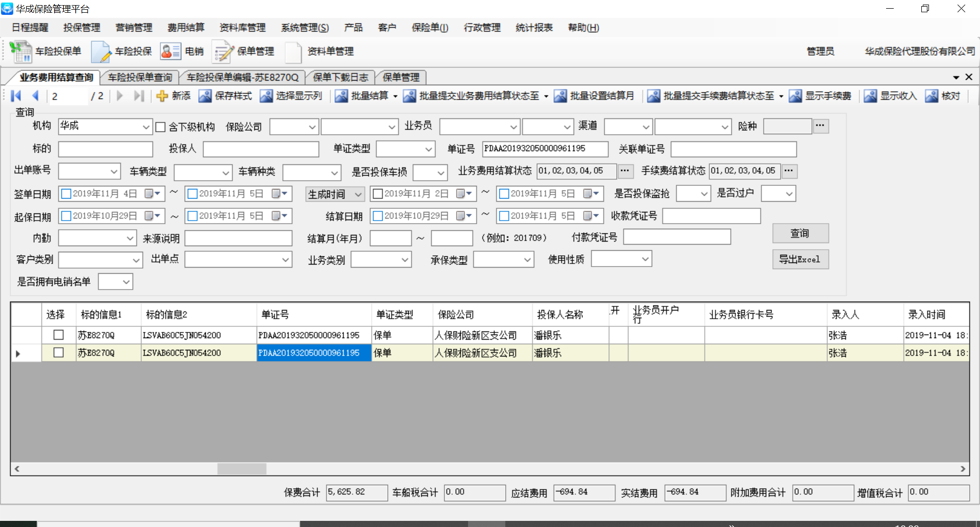Expand the 生成时间 dropdown
The image size is (980, 527).
(358, 194)
